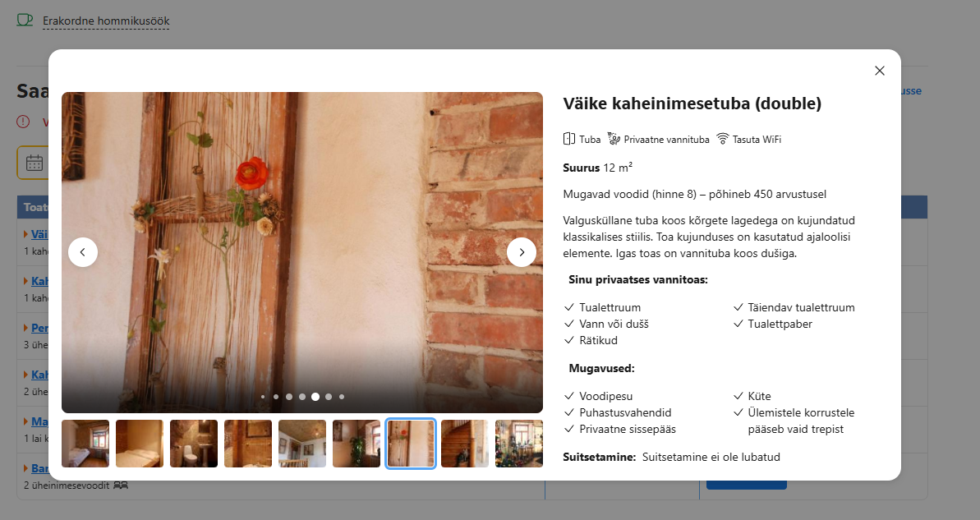
Task: Open thumbnail with plant by window
Action: tap(357, 444)
